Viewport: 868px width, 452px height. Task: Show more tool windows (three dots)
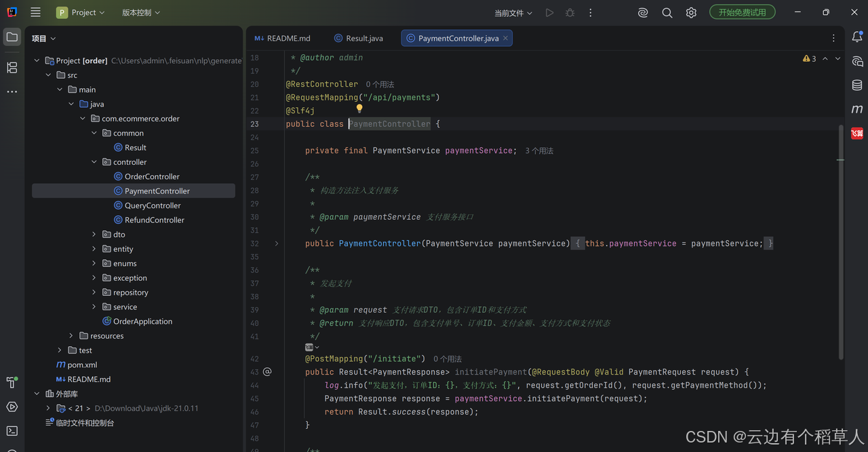(12, 92)
